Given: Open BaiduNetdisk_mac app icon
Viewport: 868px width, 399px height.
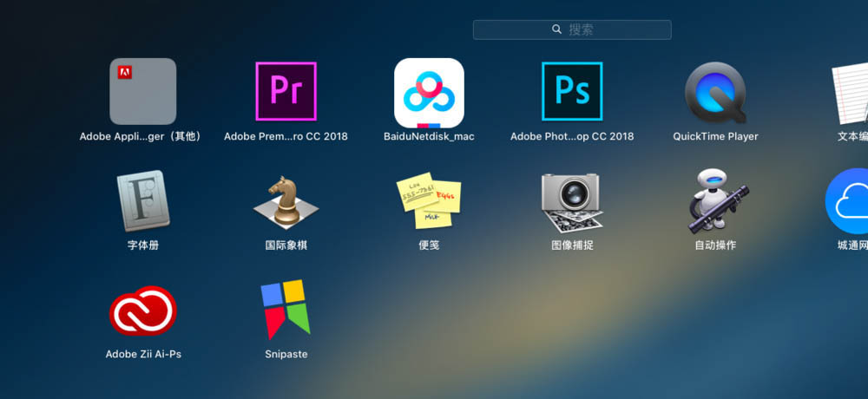Looking at the screenshot, I should tap(429, 93).
